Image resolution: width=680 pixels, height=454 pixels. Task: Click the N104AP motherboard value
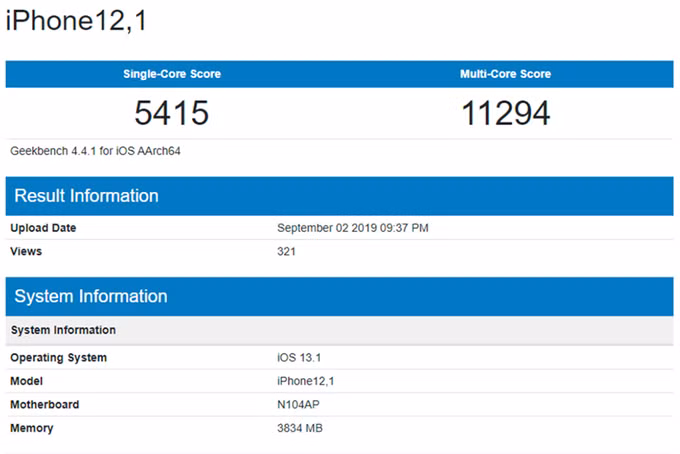tap(298, 405)
